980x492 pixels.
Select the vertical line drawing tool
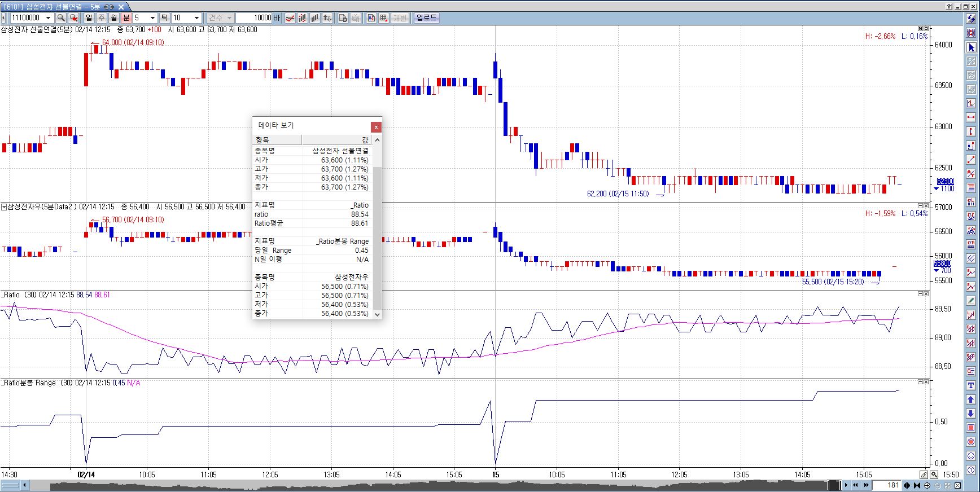tap(971, 131)
